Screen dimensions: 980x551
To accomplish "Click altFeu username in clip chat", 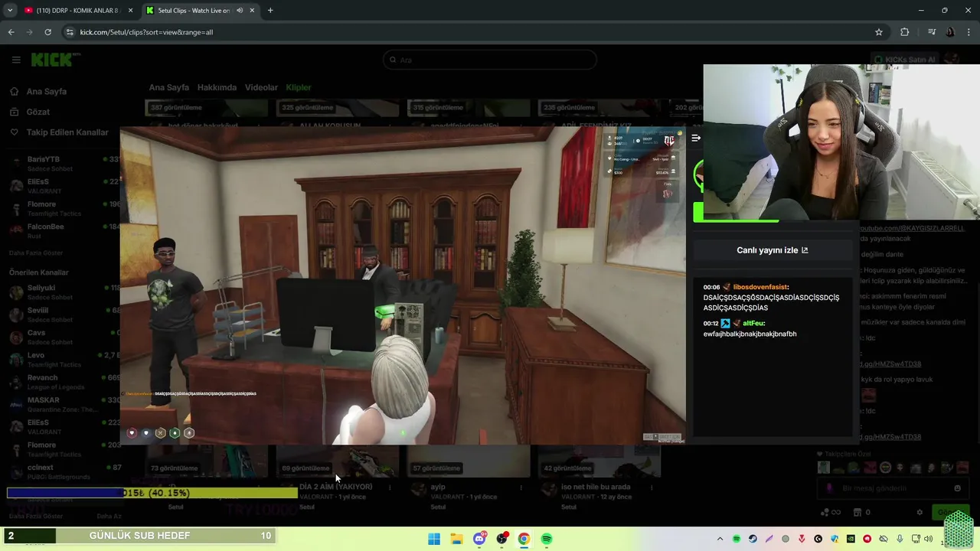I will [x=753, y=323].
